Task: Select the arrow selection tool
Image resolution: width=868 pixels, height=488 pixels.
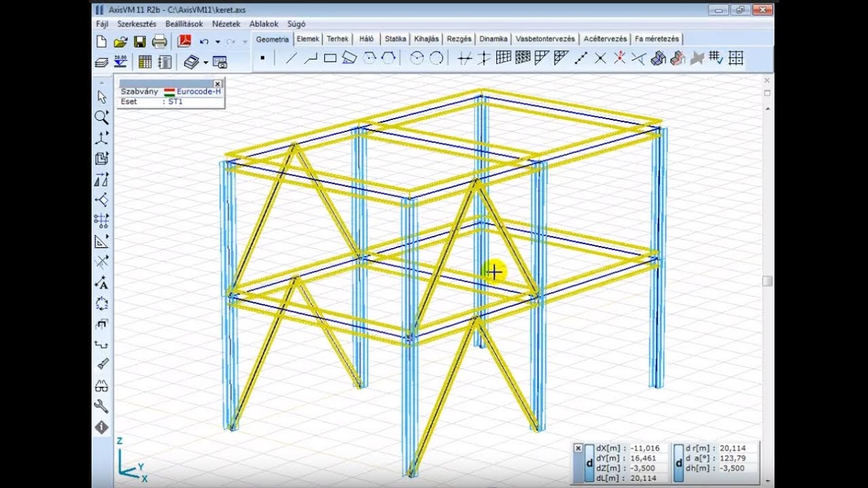Action: 102,97
